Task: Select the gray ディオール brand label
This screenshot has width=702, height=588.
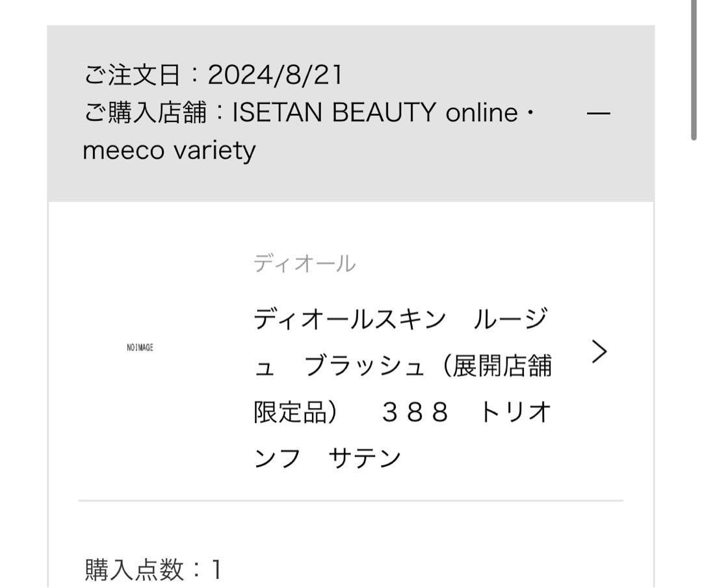Action: click(x=304, y=263)
